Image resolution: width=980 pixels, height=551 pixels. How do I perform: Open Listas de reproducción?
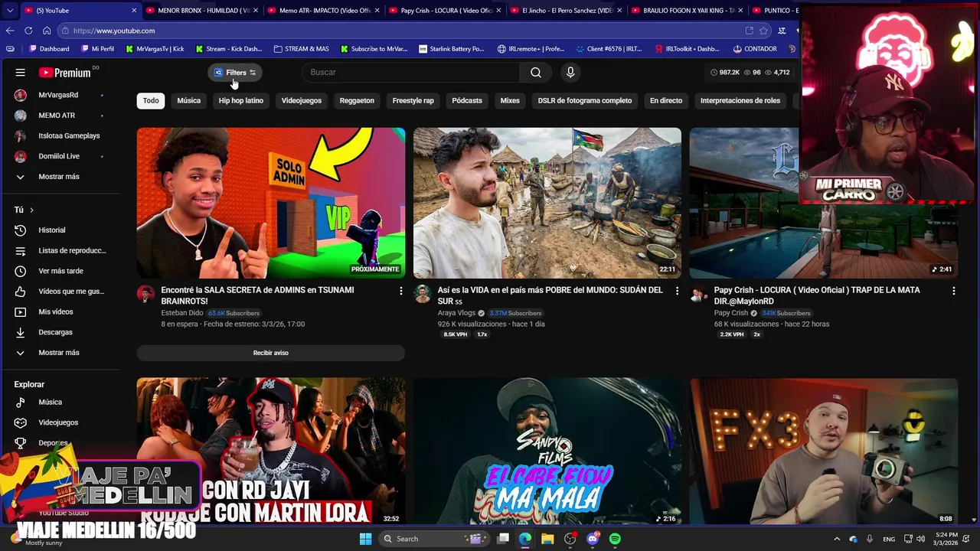tap(60, 251)
